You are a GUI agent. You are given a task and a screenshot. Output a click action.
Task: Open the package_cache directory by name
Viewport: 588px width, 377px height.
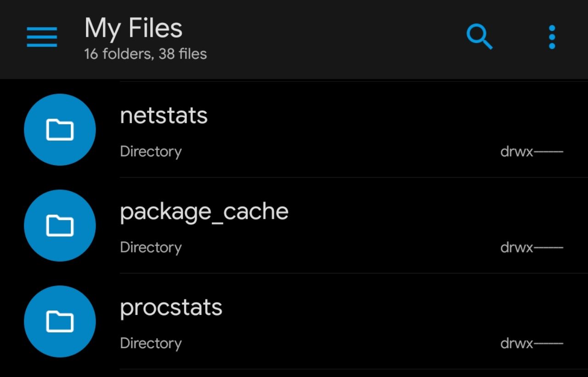[204, 212]
